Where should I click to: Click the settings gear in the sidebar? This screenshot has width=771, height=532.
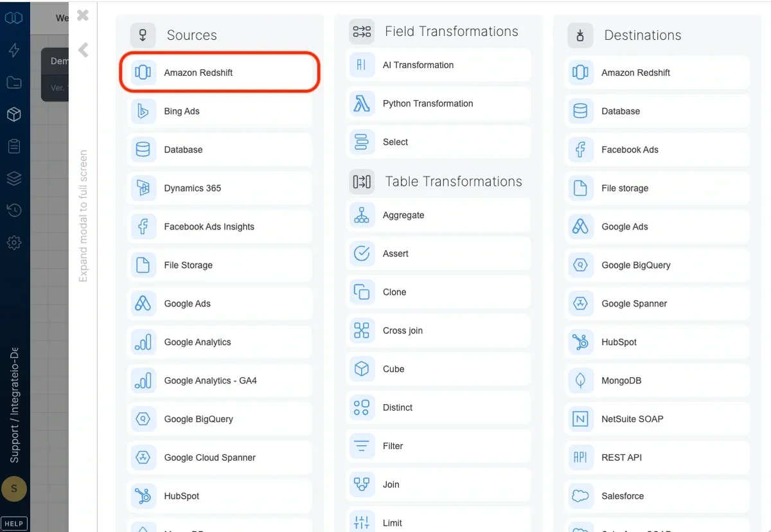click(x=14, y=242)
